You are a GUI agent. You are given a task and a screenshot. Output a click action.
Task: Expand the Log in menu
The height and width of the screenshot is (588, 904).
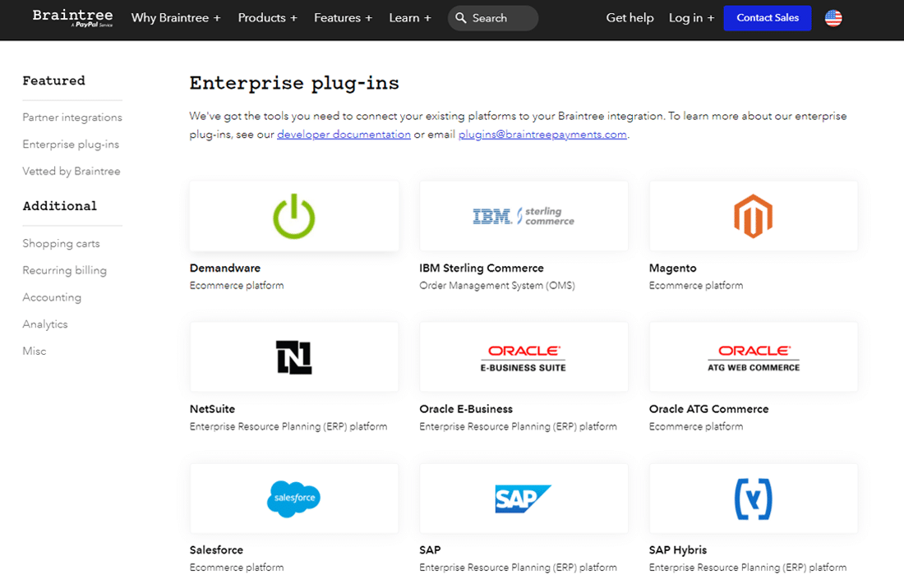pyautogui.click(x=691, y=18)
